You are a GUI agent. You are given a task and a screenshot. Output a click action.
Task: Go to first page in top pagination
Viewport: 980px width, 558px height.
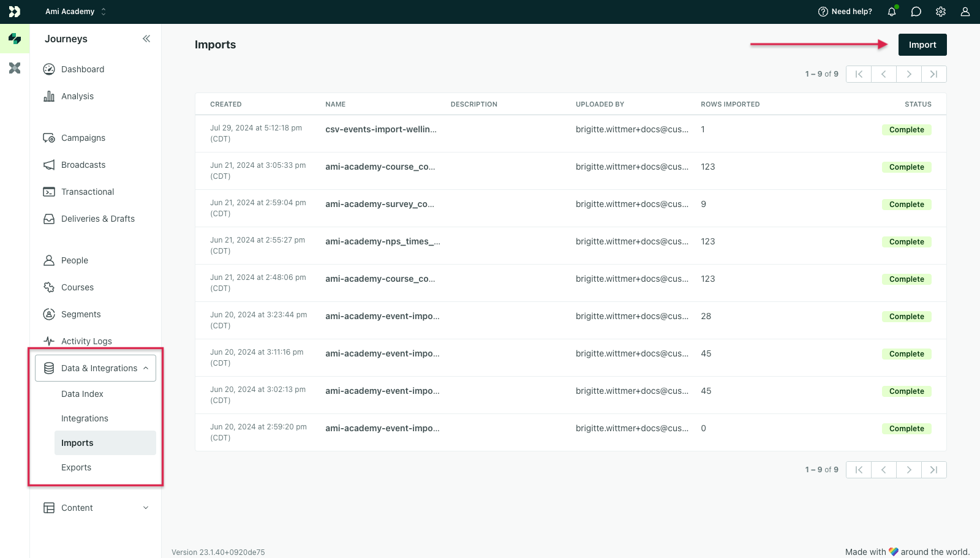[859, 74]
